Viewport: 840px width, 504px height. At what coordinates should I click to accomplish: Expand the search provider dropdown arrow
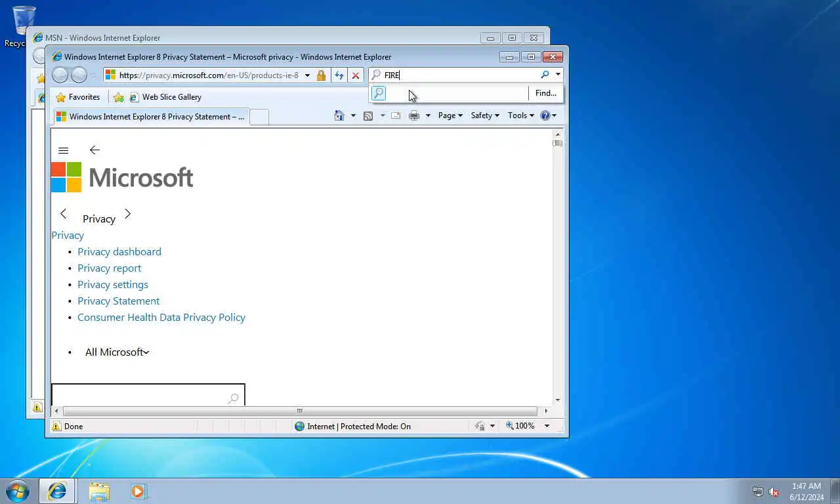click(557, 75)
